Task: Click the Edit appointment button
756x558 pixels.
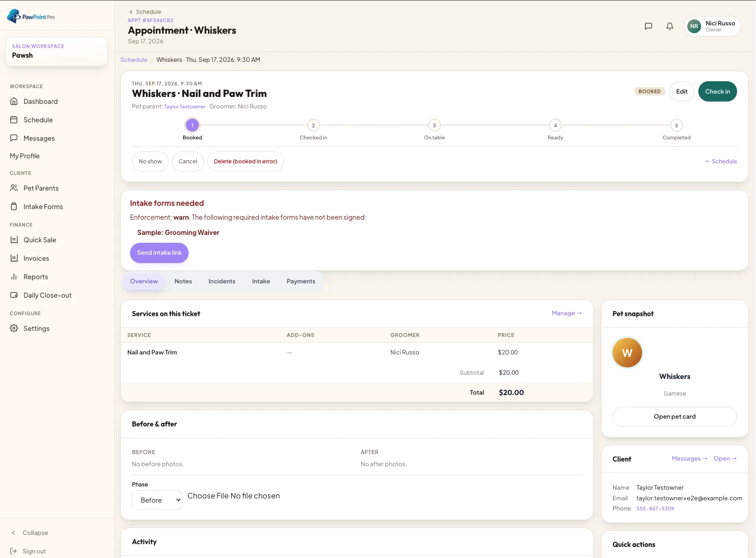Action: pyautogui.click(x=682, y=91)
